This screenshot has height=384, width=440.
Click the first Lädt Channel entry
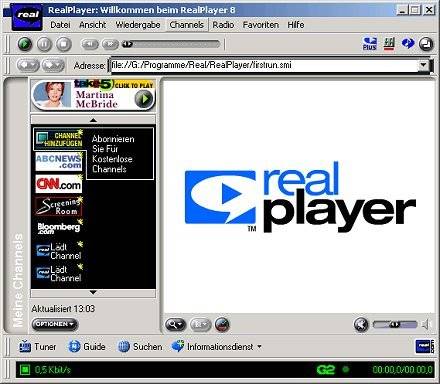click(59, 251)
